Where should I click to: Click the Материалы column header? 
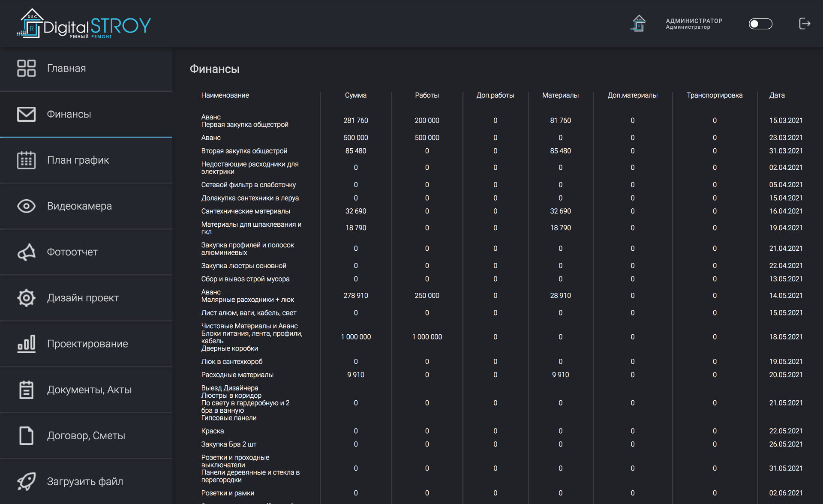(x=560, y=95)
